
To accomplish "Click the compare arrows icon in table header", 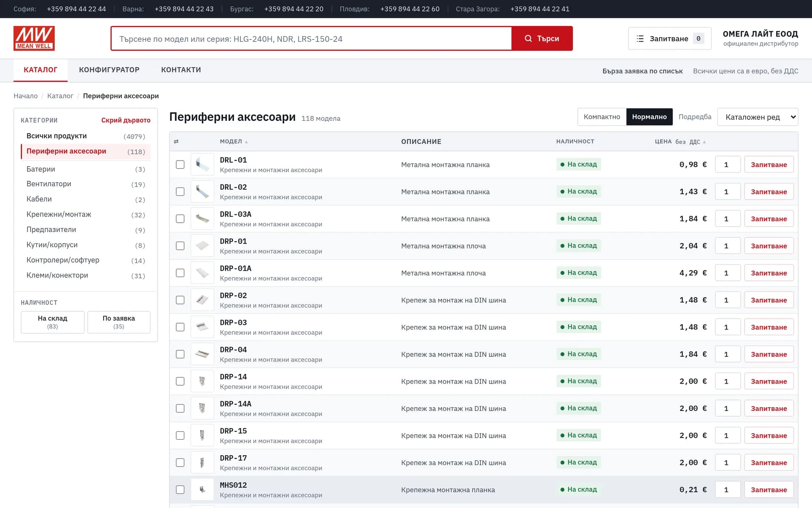I will [176, 141].
